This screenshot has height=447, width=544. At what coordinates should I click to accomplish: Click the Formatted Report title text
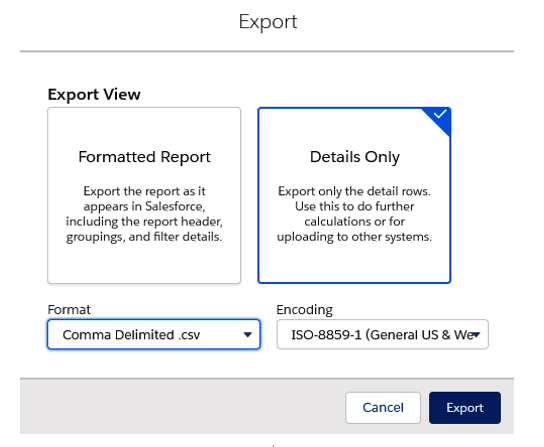(x=144, y=157)
